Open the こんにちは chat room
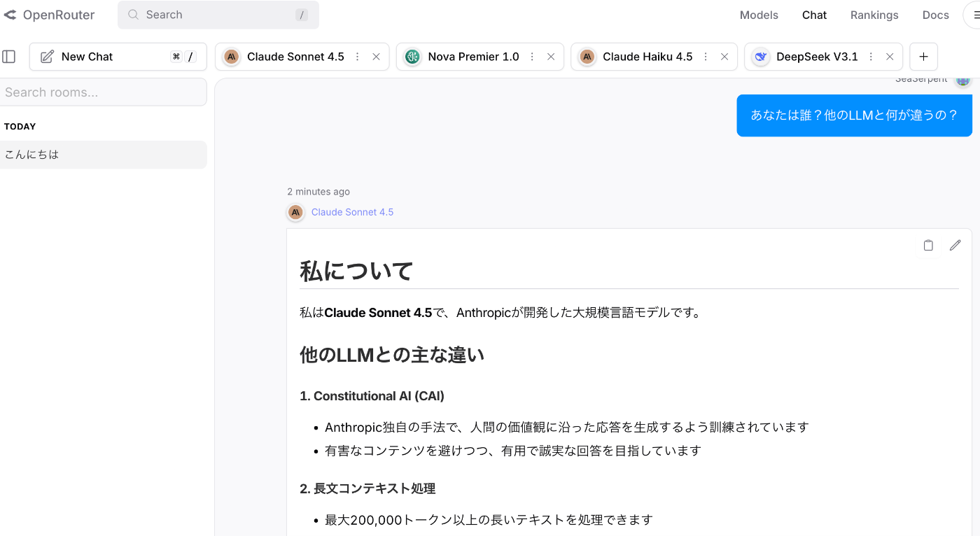 pyautogui.click(x=103, y=155)
